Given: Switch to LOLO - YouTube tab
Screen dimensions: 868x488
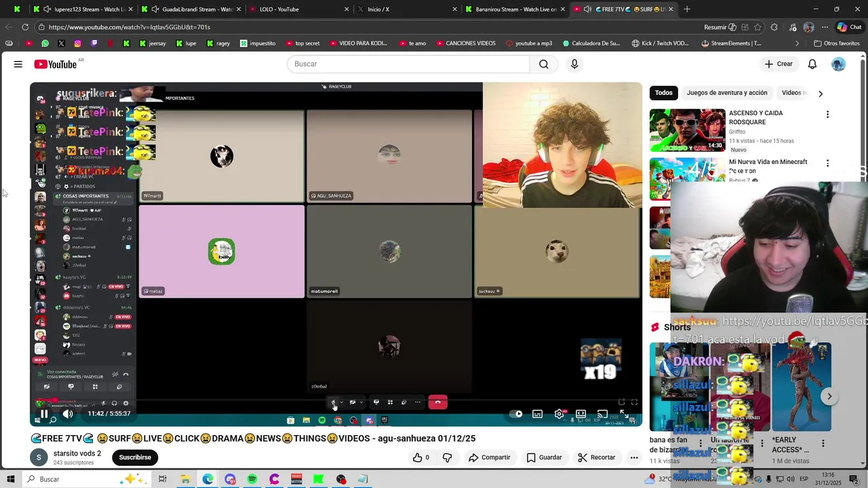Looking at the screenshot, I should point(298,9).
